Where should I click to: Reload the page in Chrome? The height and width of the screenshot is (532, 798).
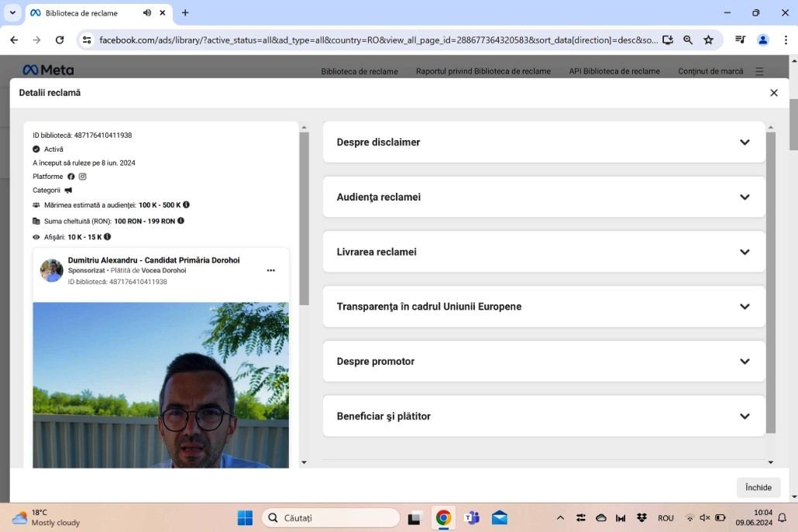click(60, 40)
